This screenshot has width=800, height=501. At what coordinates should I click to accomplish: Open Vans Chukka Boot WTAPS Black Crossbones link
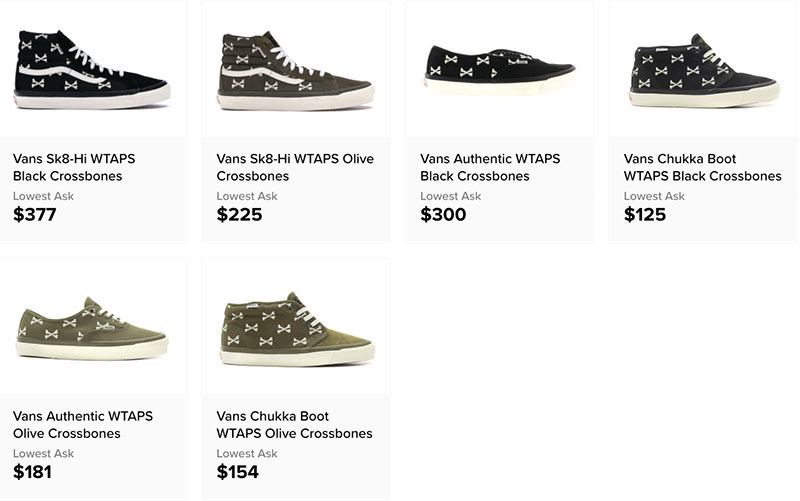coord(702,167)
